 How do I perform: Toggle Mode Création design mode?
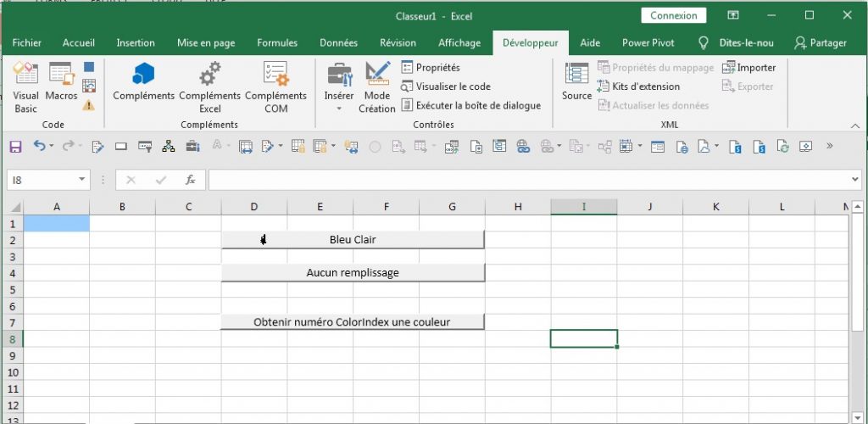377,86
